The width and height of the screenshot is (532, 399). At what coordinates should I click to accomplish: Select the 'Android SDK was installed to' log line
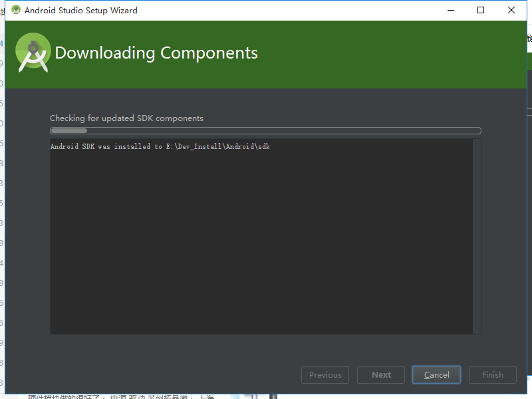coord(160,146)
